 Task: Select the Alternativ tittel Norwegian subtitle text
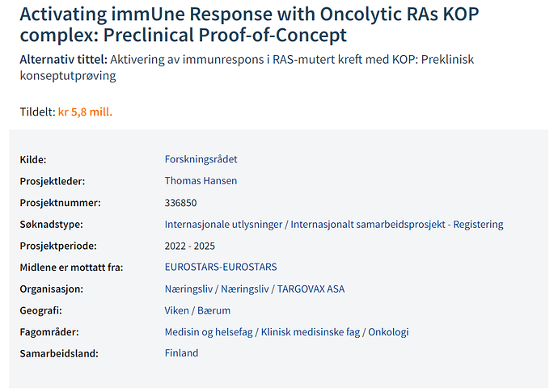(247, 67)
